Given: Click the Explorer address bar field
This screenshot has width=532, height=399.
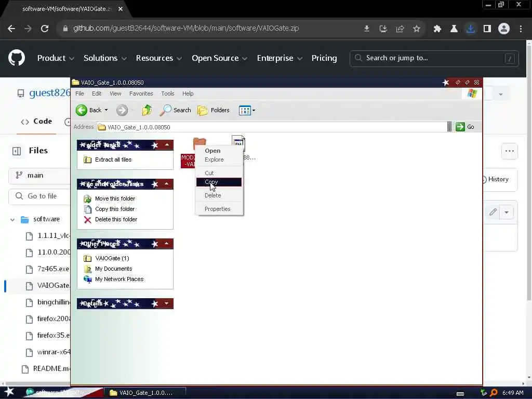Looking at the screenshot, I should point(272,127).
